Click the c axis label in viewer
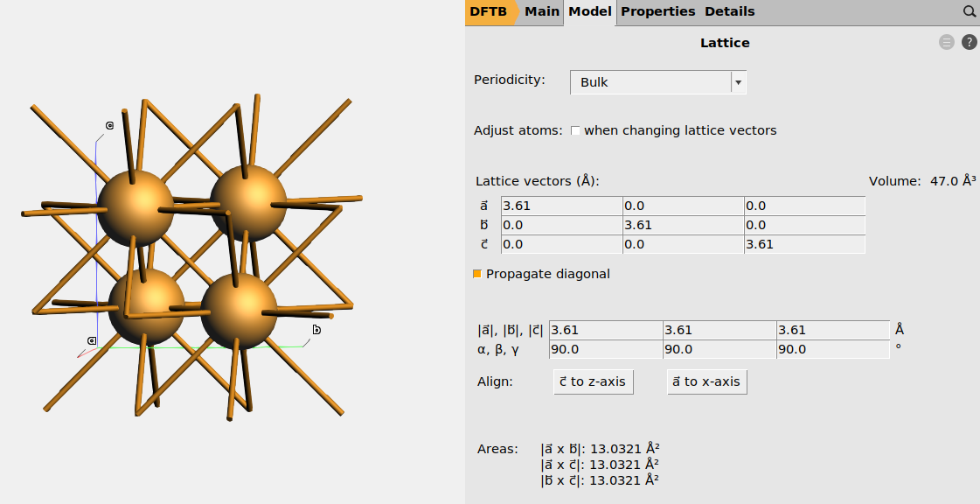Screen dimensions: 980x504 coord(109,126)
